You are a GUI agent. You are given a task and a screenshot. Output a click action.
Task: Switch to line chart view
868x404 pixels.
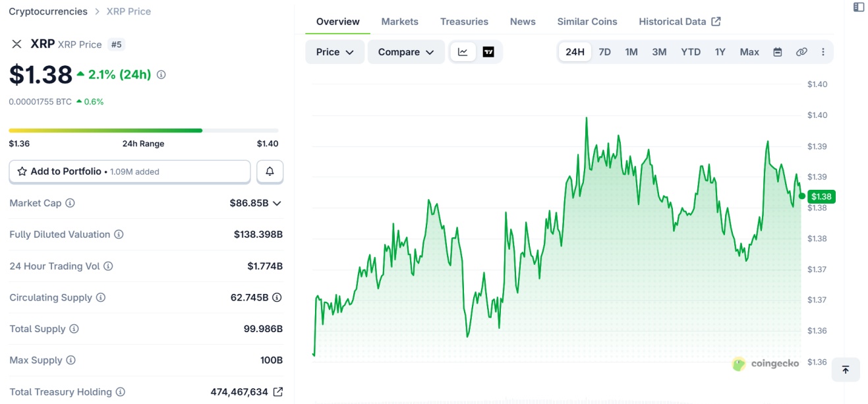click(x=463, y=52)
